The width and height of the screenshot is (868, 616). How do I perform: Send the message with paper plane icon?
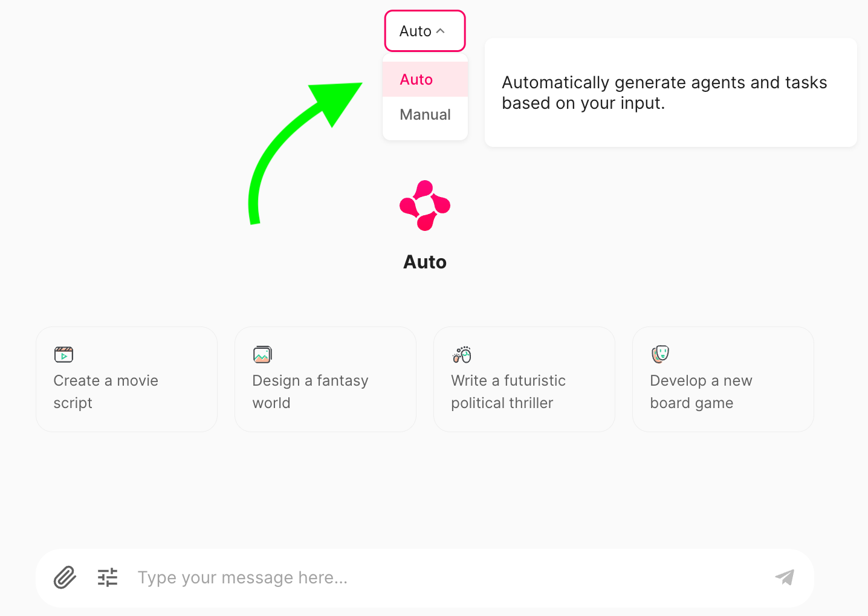pos(785,577)
